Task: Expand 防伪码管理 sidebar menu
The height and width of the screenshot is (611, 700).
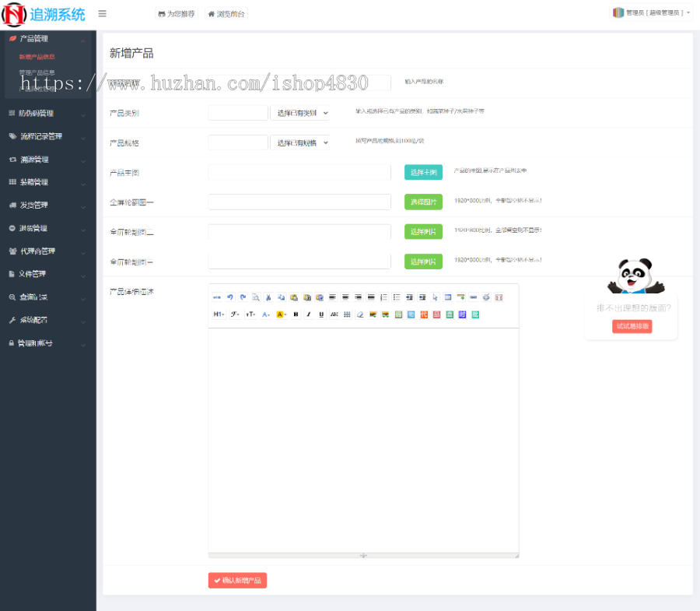Action: pos(47,114)
